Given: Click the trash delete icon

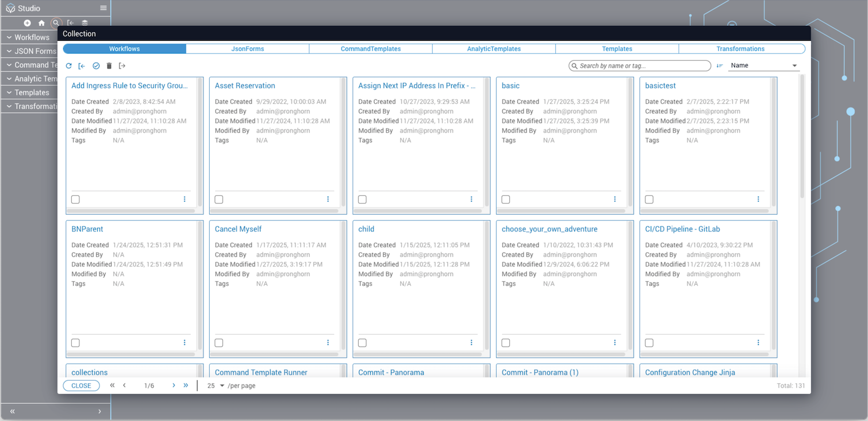Looking at the screenshot, I should [x=109, y=66].
